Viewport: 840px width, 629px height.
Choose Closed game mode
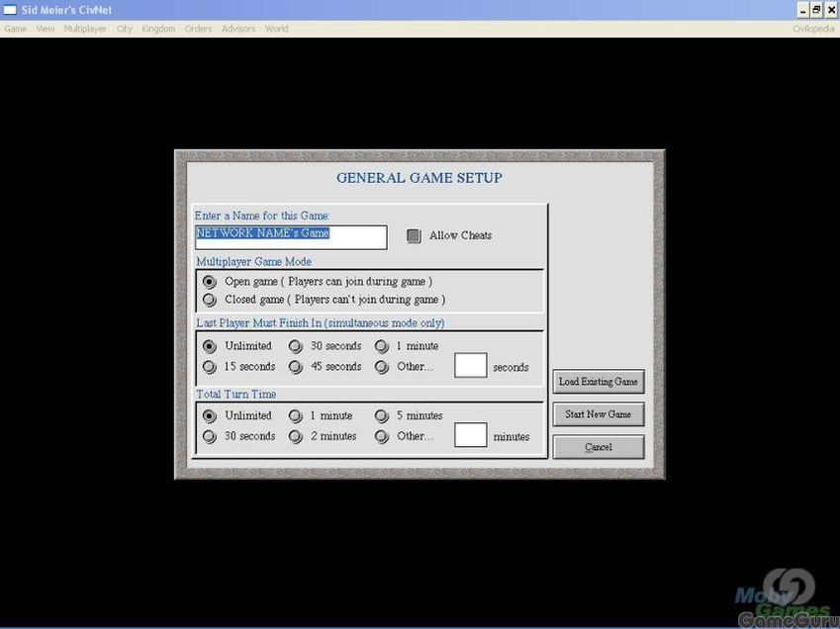(x=210, y=300)
